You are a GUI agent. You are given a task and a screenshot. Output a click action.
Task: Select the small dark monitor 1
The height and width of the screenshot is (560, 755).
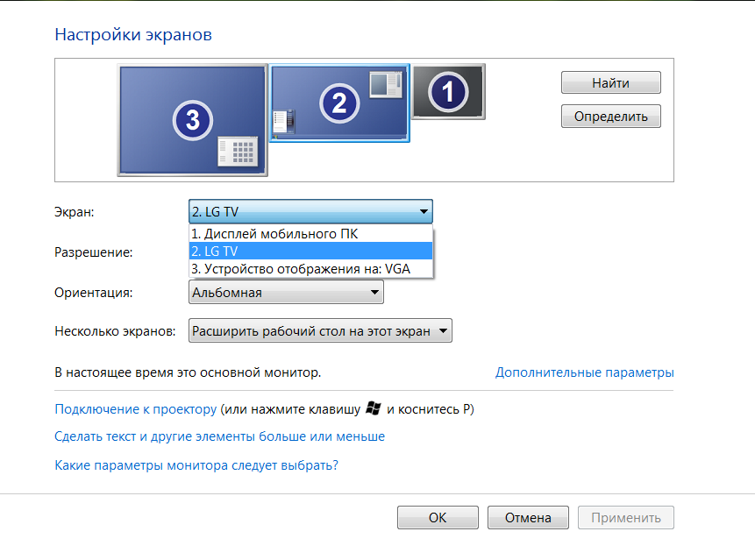click(448, 91)
